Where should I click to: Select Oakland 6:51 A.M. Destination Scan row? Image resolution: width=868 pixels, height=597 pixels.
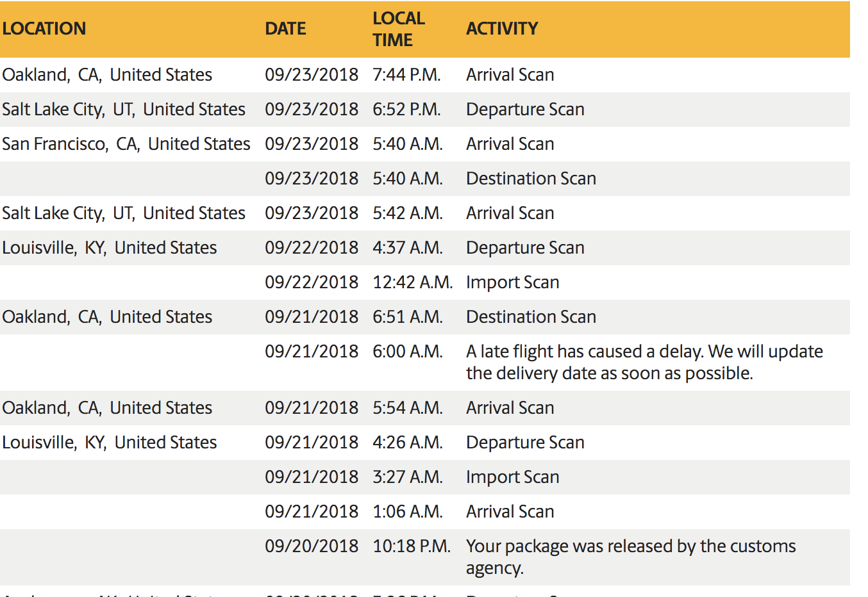pos(425,317)
